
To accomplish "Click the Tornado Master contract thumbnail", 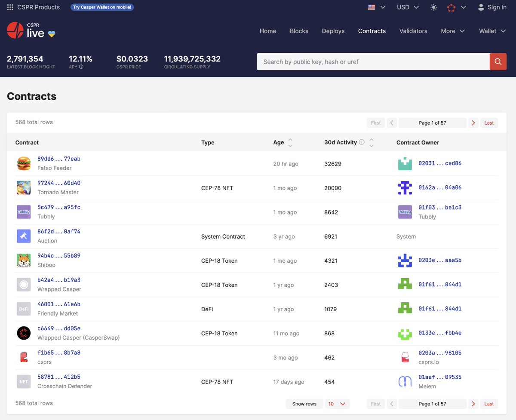I will tap(24, 188).
